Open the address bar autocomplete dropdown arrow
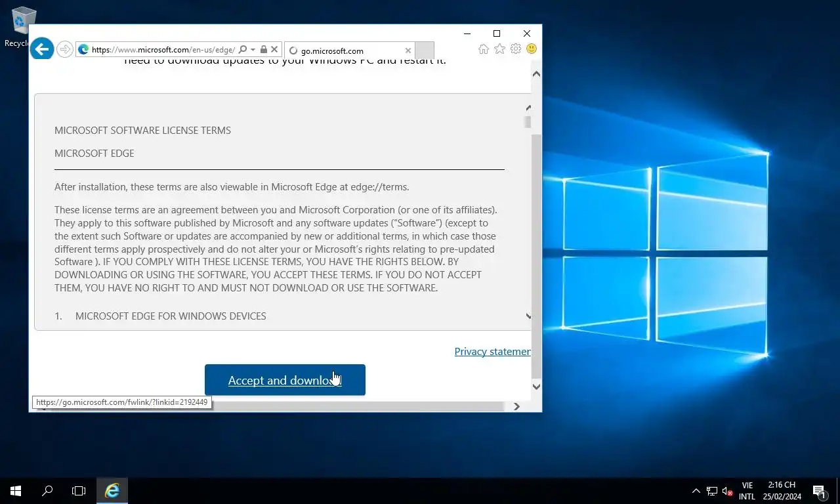Screen dimensions: 840x504 [x=253, y=49]
